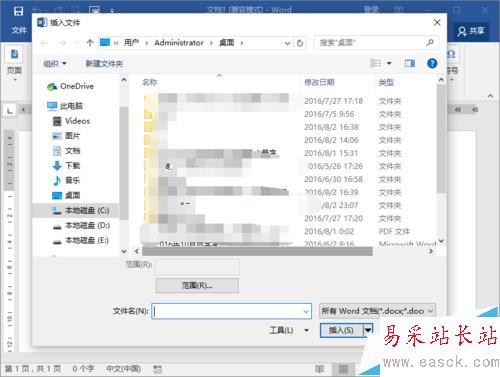Select 桌面 in the address path
Viewport: 500px width, 377px height.
tap(227, 43)
